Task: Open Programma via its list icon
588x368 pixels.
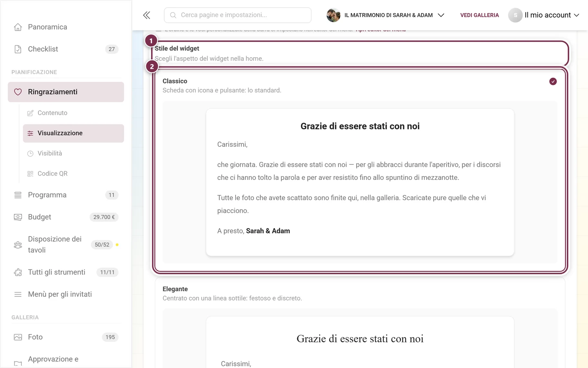Action: click(18, 195)
